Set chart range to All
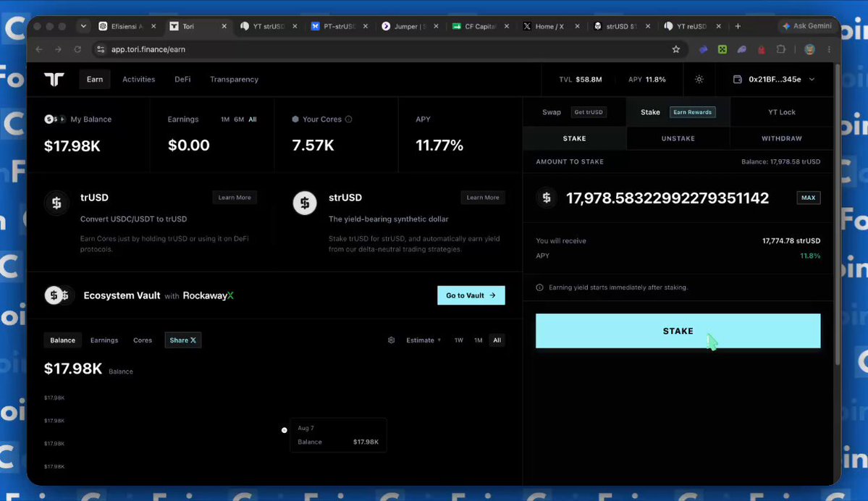 (x=497, y=340)
